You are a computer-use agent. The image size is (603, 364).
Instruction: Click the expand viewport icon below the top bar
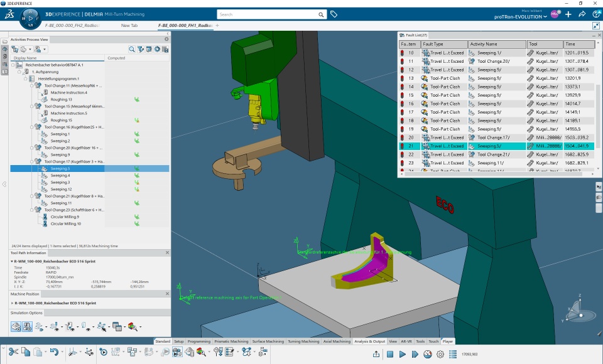pos(596,25)
